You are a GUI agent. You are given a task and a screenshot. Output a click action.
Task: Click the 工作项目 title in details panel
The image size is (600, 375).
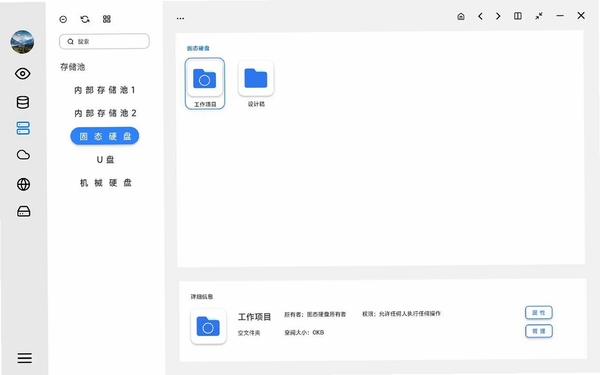254,317
